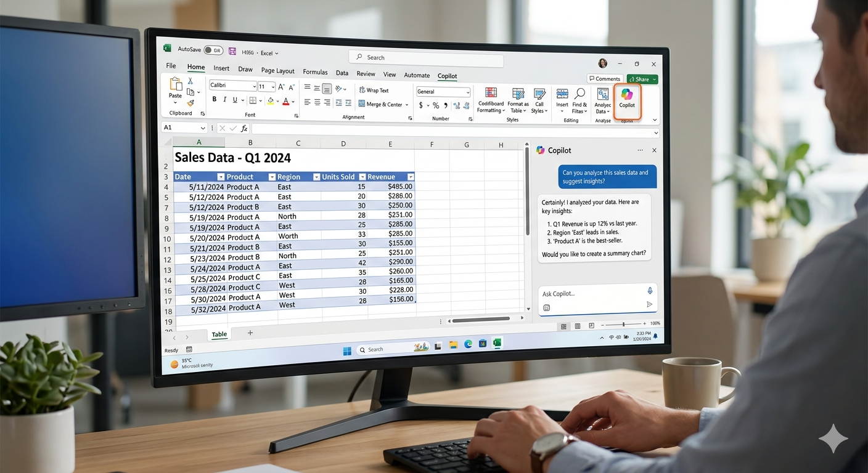Open the Region column filter dropdown
Screen dimensions: 868x473
[x=316, y=177]
